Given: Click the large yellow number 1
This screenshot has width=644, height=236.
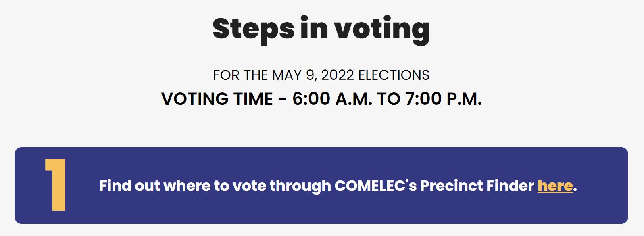Looking at the screenshot, I should coord(56,185).
